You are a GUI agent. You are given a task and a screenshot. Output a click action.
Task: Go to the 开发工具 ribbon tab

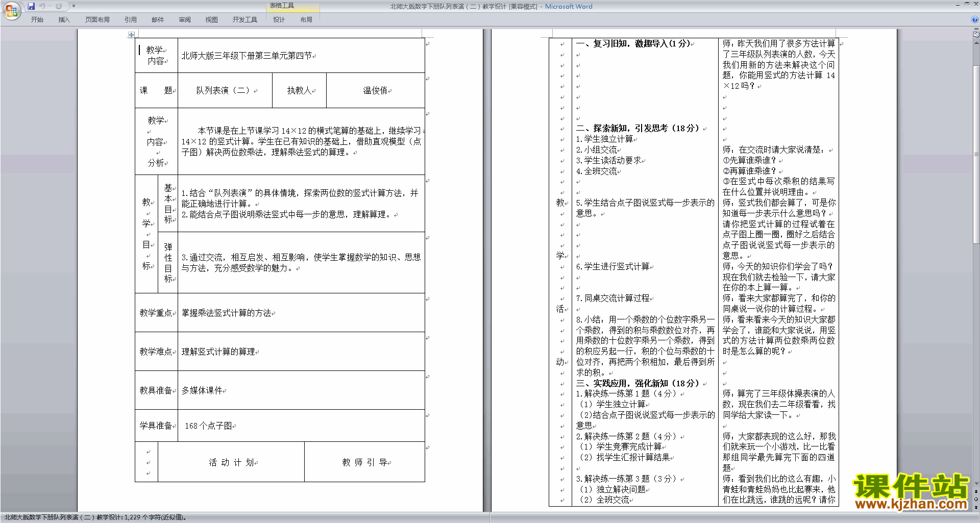pyautogui.click(x=245, y=20)
